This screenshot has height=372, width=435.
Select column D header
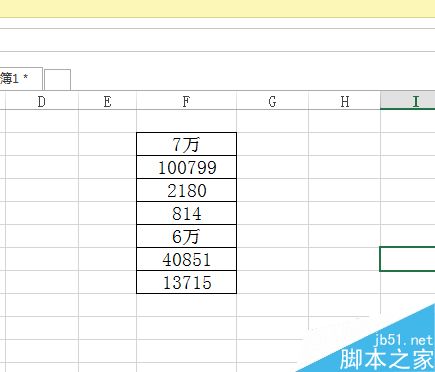click(42, 101)
